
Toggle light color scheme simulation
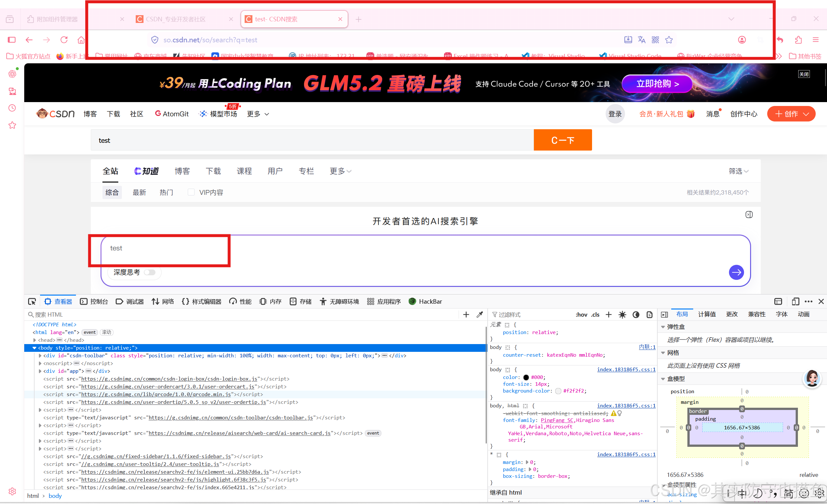[622, 314]
